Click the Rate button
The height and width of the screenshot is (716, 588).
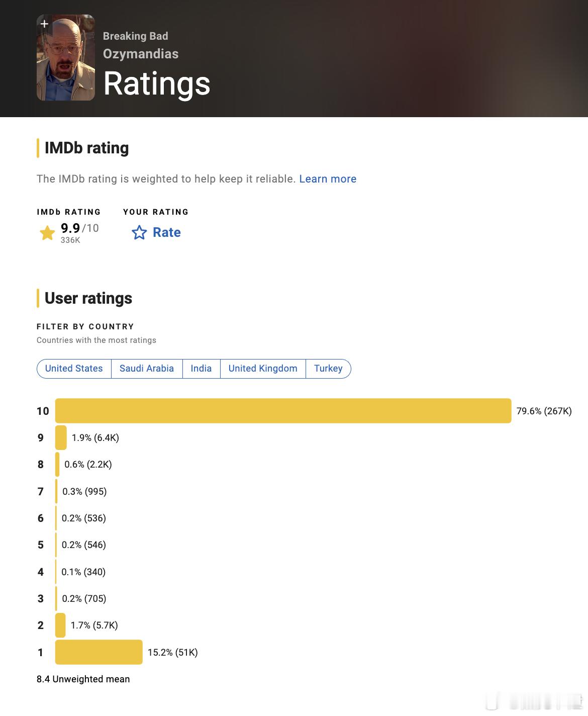click(x=156, y=232)
